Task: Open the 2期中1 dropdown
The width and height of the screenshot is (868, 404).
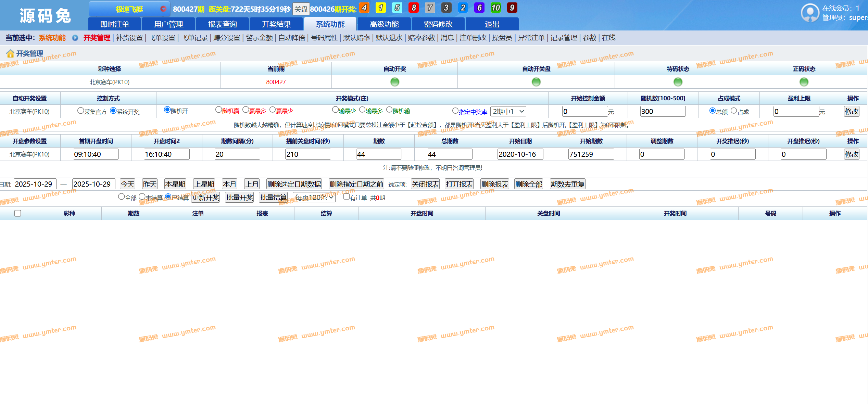Action: coord(508,111)
